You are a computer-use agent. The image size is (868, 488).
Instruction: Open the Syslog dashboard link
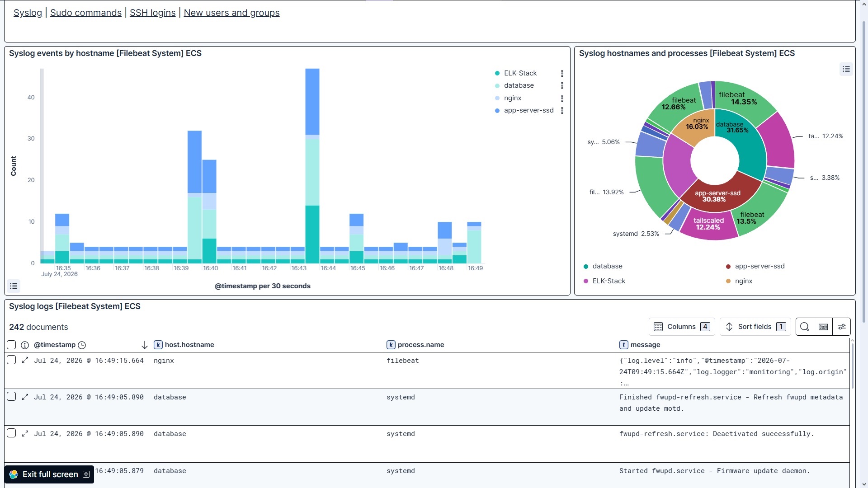click(x=28, y=13)
